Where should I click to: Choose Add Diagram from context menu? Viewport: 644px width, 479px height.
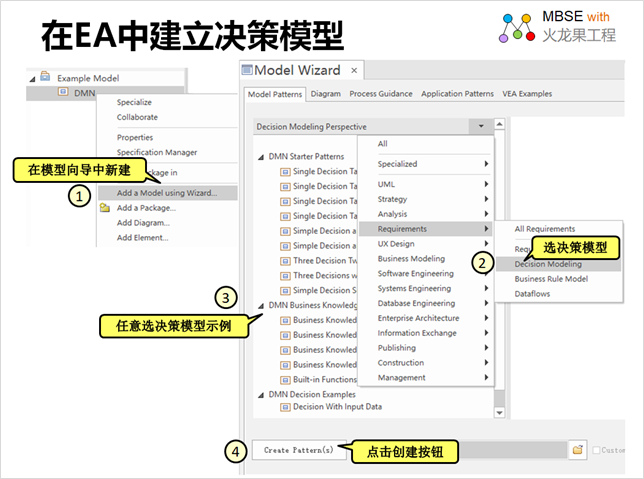click(x=143, y=223)
